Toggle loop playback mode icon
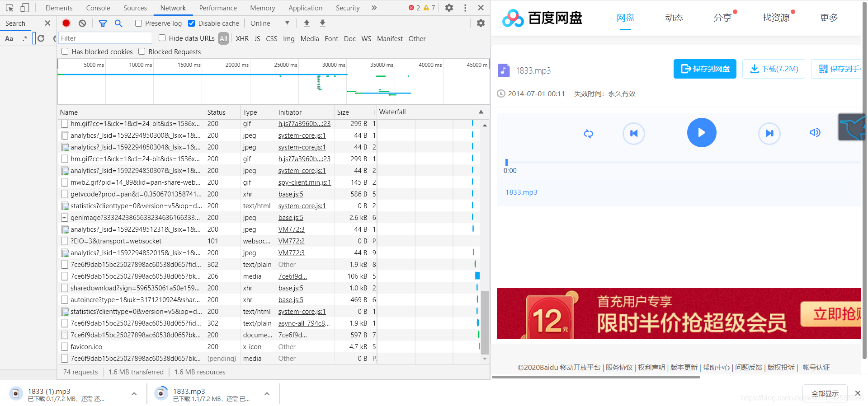 588,134
